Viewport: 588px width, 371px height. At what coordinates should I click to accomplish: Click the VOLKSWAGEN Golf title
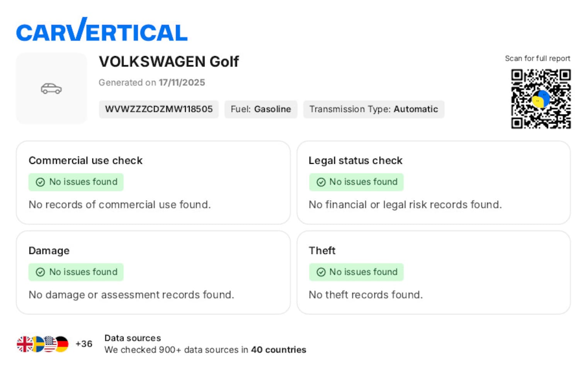(169, 61)
